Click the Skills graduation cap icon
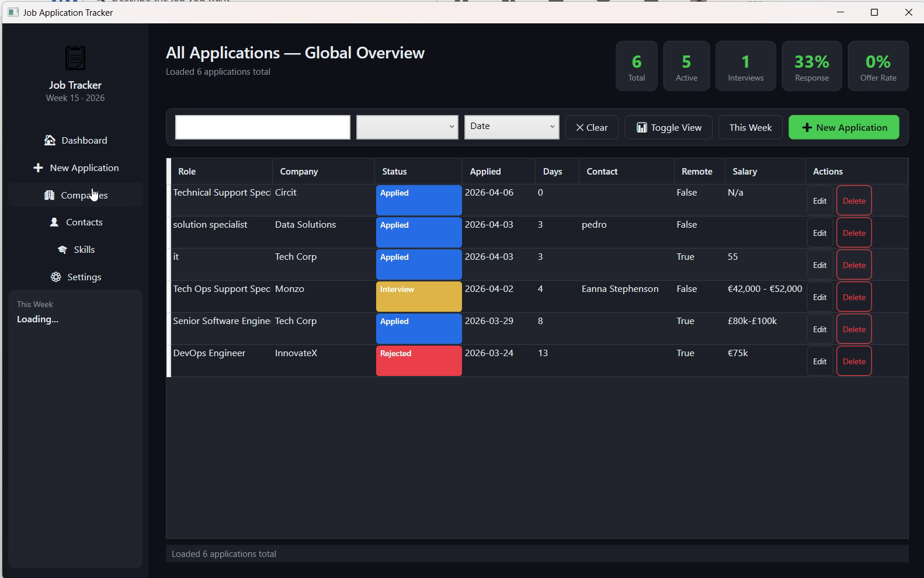This screenshot has width=924, height=578. [x=62, y=249]
